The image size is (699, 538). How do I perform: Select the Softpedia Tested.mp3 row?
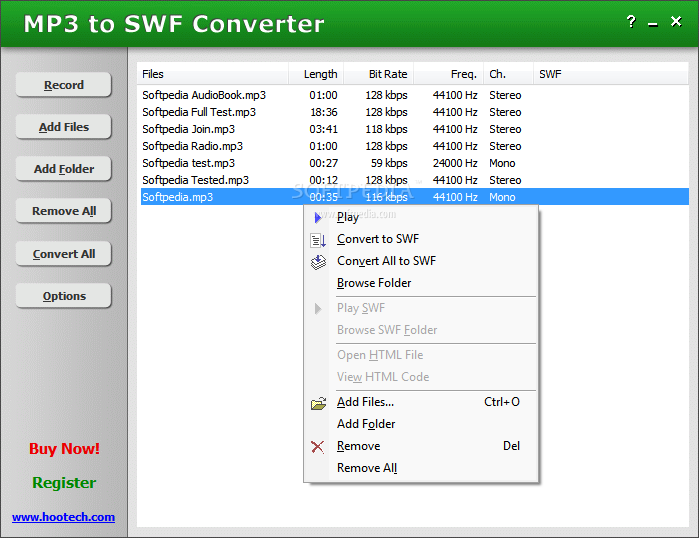click(x=415, y=180)
